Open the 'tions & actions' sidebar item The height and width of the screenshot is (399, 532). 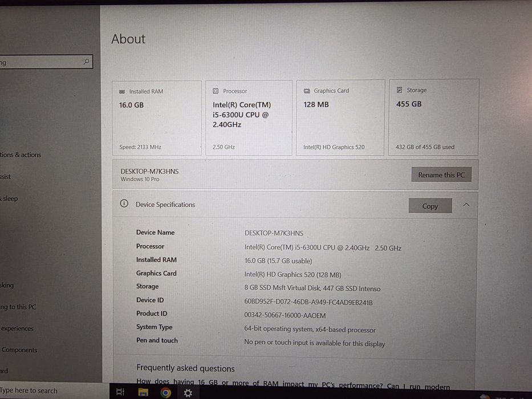(21, 154)
